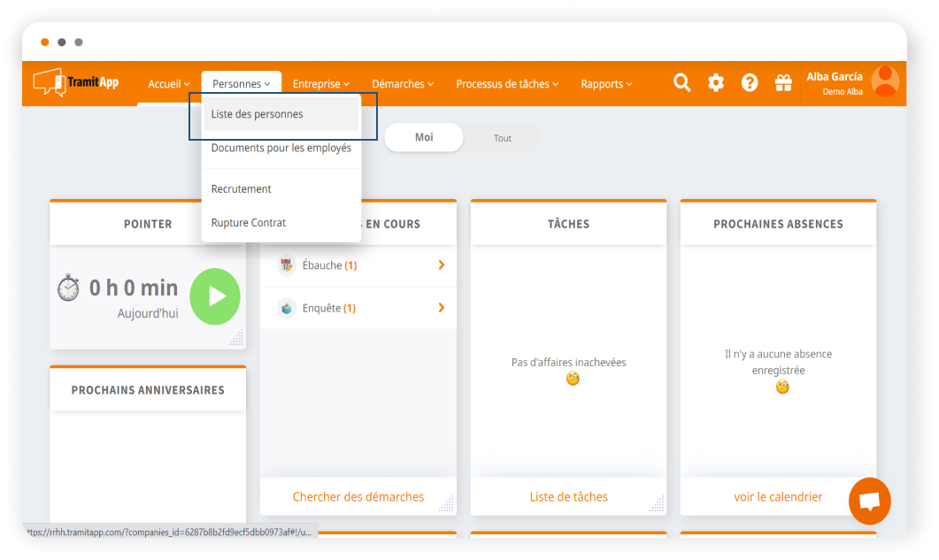Open Alba García's profile avatar

tap(885, 82)
